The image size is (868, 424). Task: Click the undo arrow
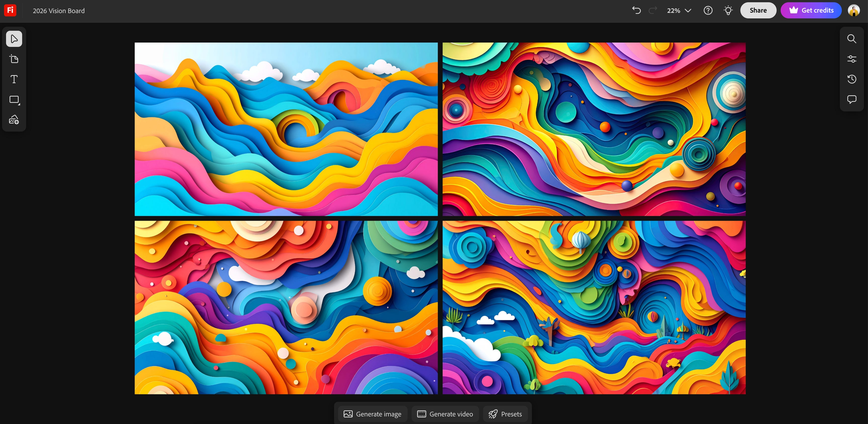point(636,10)
